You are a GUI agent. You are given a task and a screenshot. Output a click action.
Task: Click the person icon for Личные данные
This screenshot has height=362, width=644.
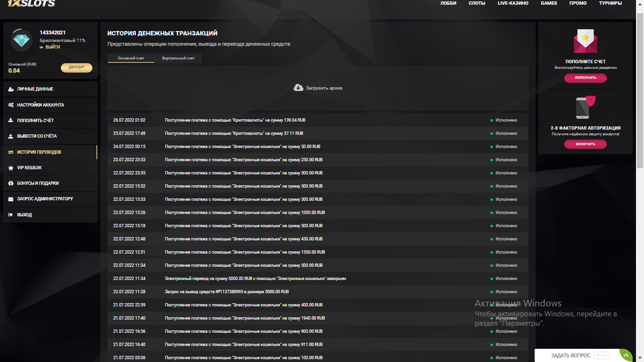[x=11, y=89]
